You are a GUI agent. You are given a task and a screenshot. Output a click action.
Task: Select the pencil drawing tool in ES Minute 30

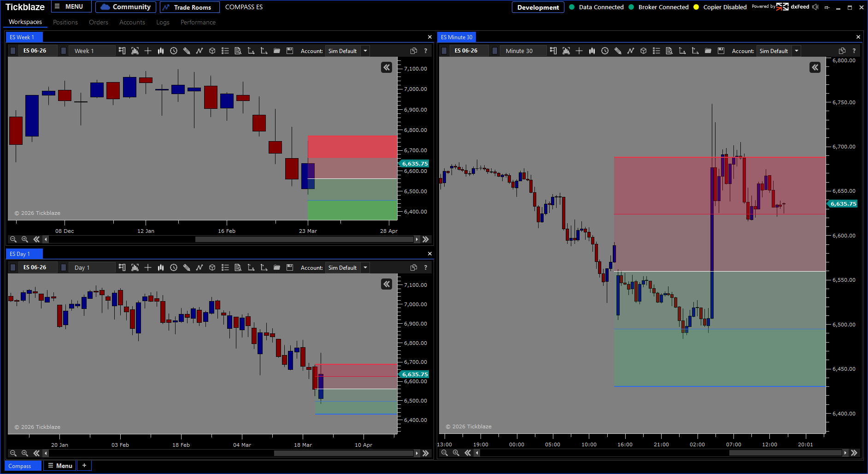pyautogui.click(x=618, y=51)
